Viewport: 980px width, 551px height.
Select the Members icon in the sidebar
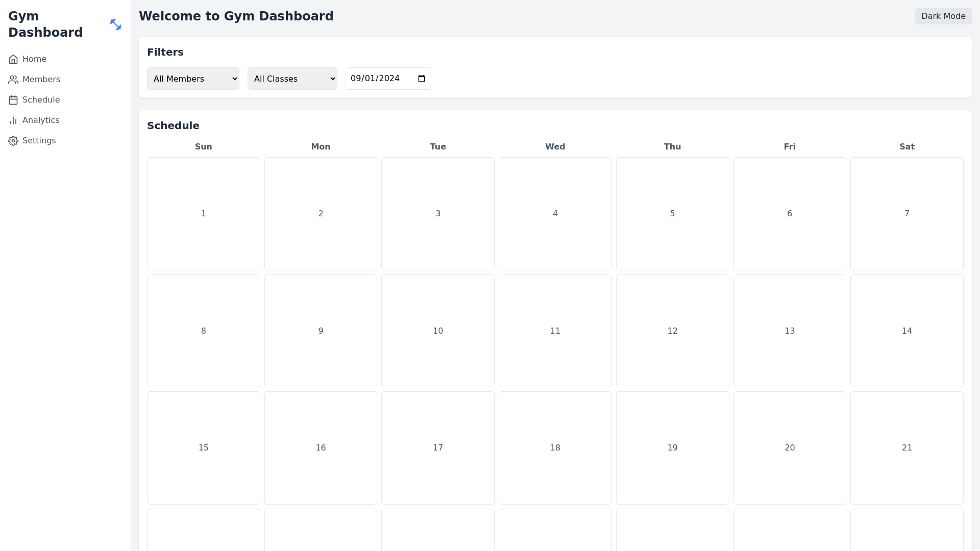(x=13, y=79)
